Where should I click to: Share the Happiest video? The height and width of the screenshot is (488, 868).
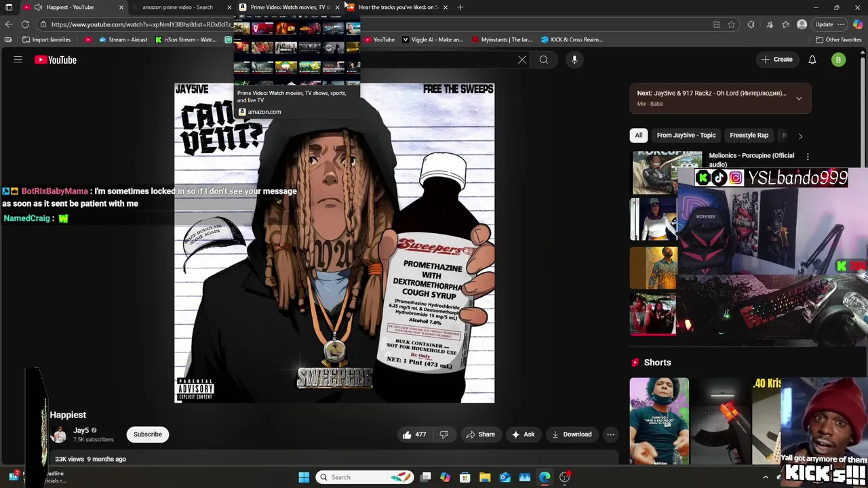pyautogui.click(x=480, y=434)
